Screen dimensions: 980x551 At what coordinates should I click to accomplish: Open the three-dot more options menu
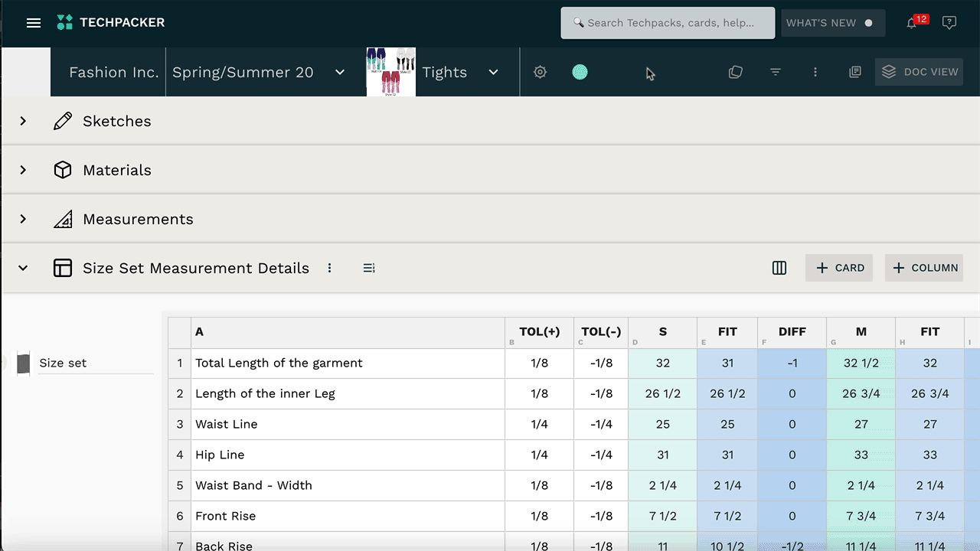(815, 72)
